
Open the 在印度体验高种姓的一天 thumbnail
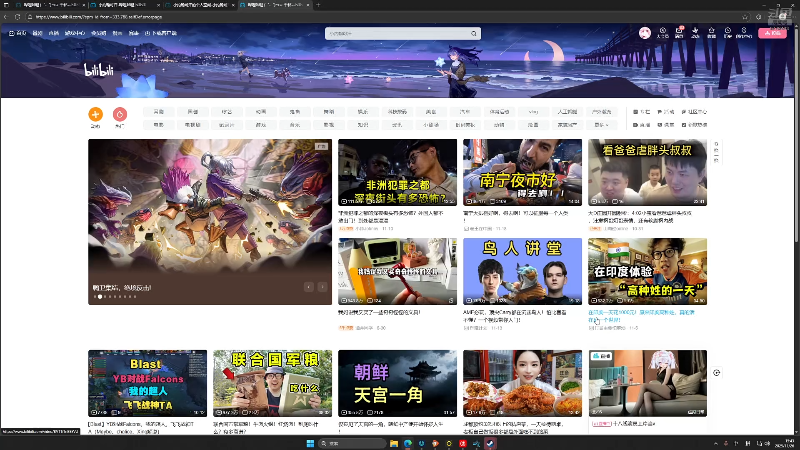(x=647, y=271)
